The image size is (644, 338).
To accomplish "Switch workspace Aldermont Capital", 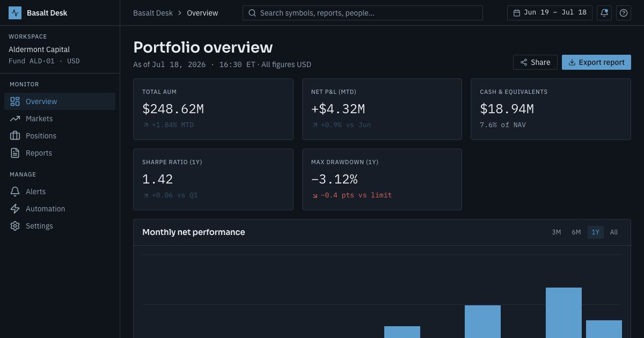I will [x=39, y=49].
